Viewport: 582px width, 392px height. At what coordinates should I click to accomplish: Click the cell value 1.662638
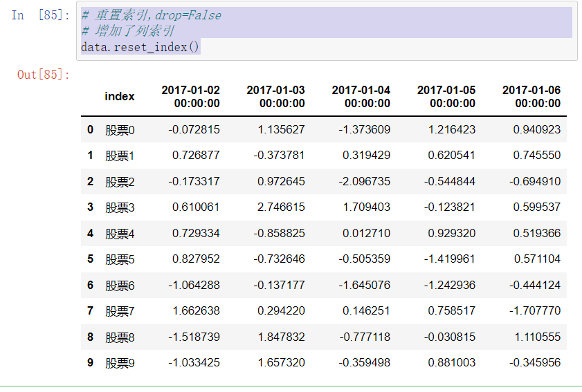coord(197,311)
